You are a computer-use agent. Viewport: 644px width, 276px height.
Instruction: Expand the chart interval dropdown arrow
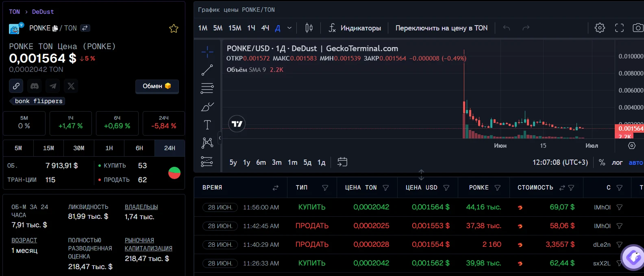[289, 28]
